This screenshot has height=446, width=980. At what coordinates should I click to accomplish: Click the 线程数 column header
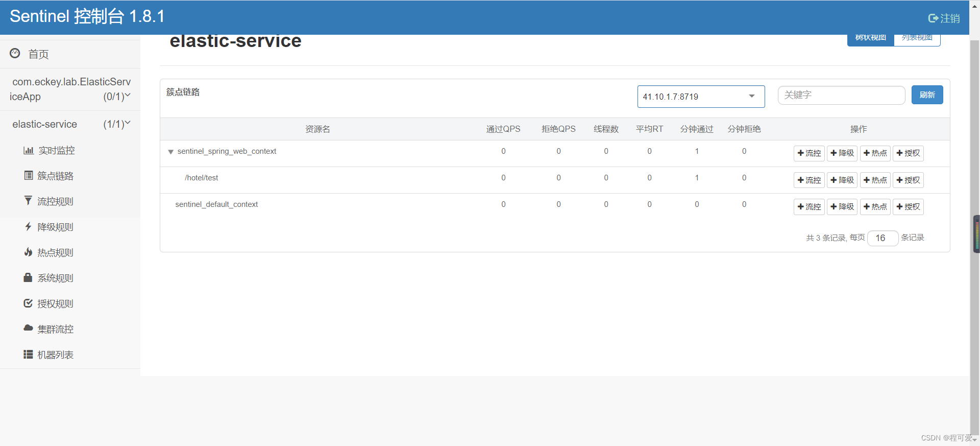[606, 129]
